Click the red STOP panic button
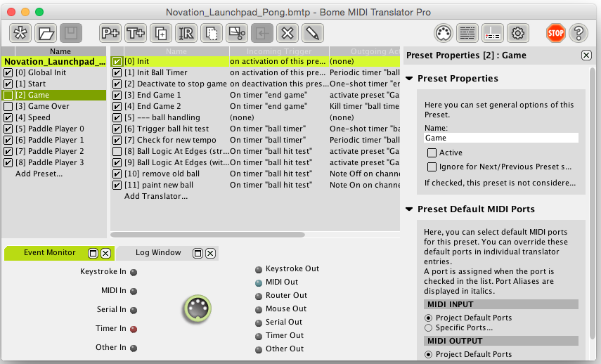601x364 pixels. pos(555,33)
